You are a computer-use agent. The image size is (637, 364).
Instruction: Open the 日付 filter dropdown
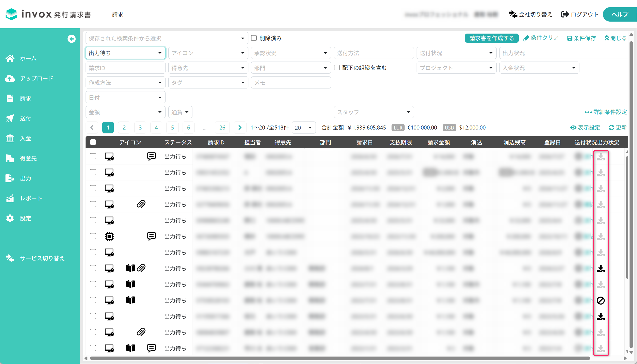pyautogui.click(x=126, y=98)
